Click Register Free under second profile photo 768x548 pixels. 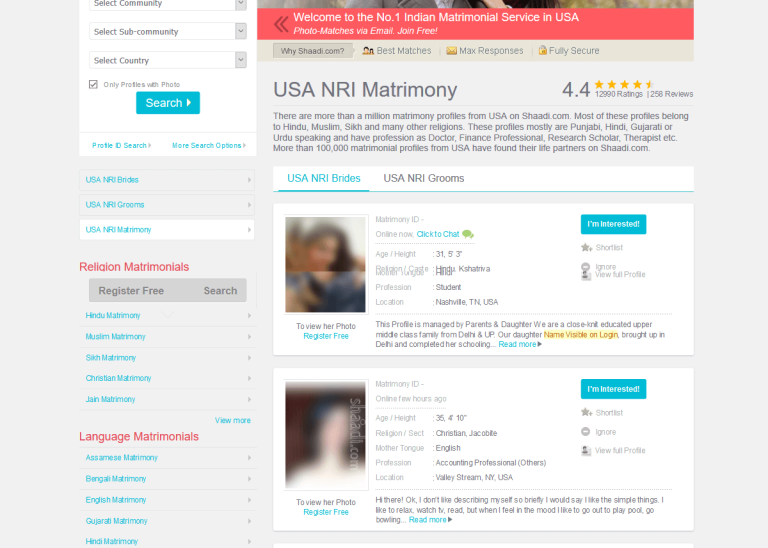pyautogui.click(x=326, y=512)
